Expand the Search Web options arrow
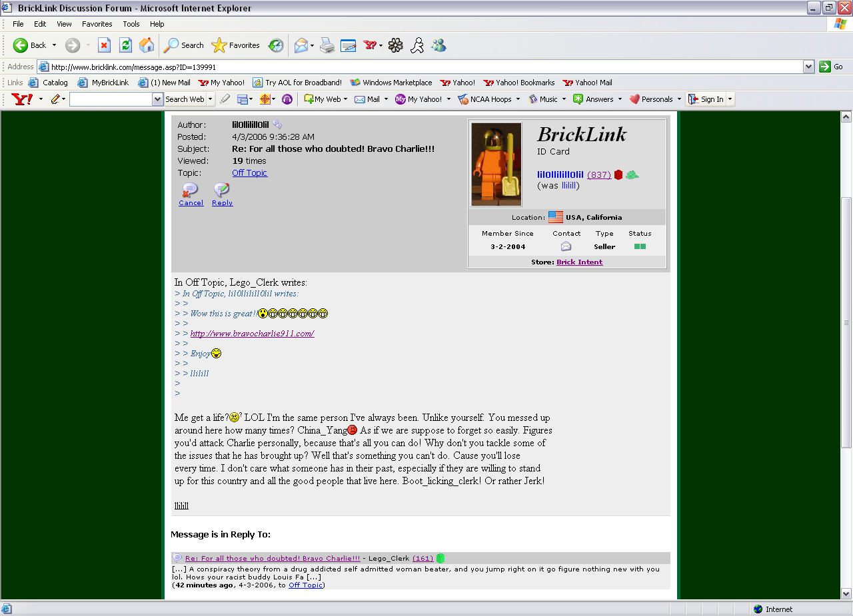 (x=211, y=99)
